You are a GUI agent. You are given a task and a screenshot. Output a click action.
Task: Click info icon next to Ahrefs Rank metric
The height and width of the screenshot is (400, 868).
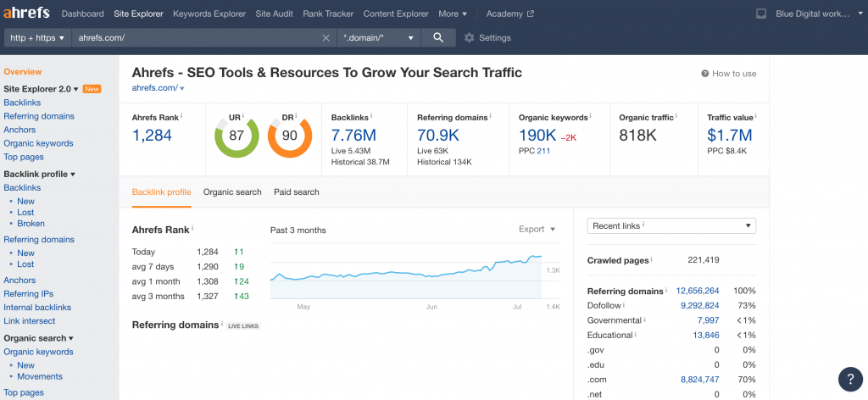click(181, 117)
